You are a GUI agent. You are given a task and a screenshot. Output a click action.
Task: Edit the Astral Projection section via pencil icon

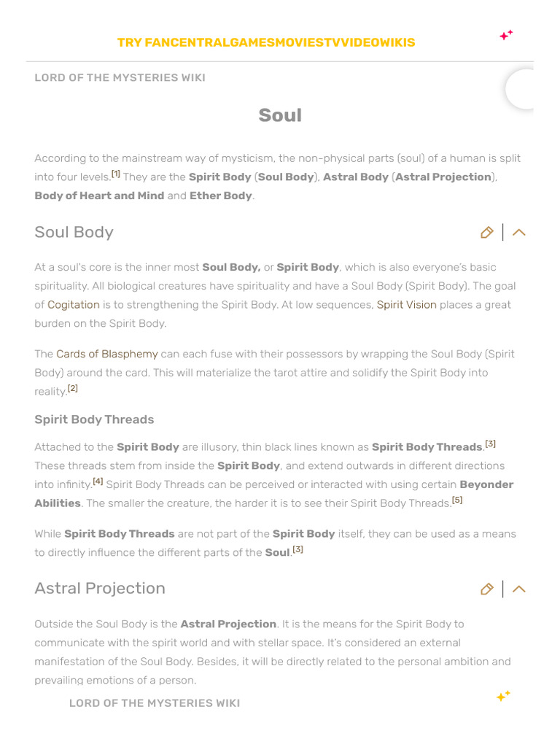click(487, 589)
